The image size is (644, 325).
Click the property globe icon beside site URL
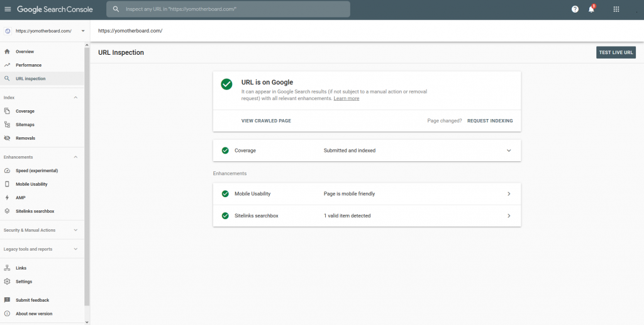[8, 31]
